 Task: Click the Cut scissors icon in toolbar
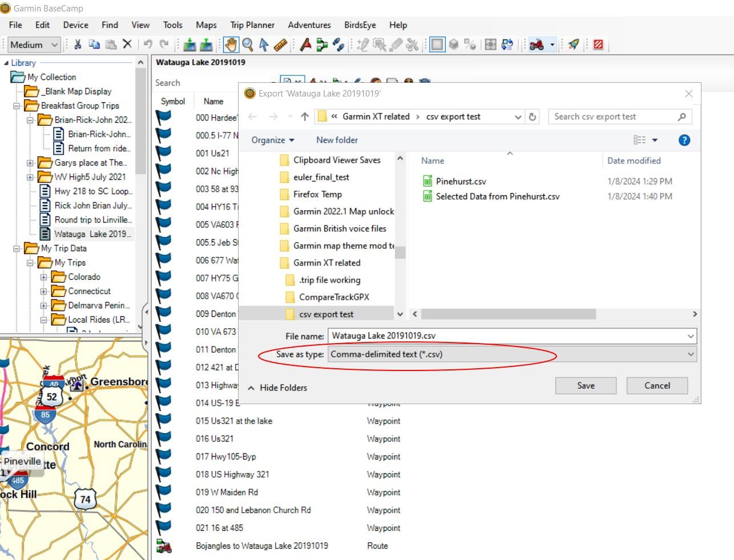[x=78, y=45]
